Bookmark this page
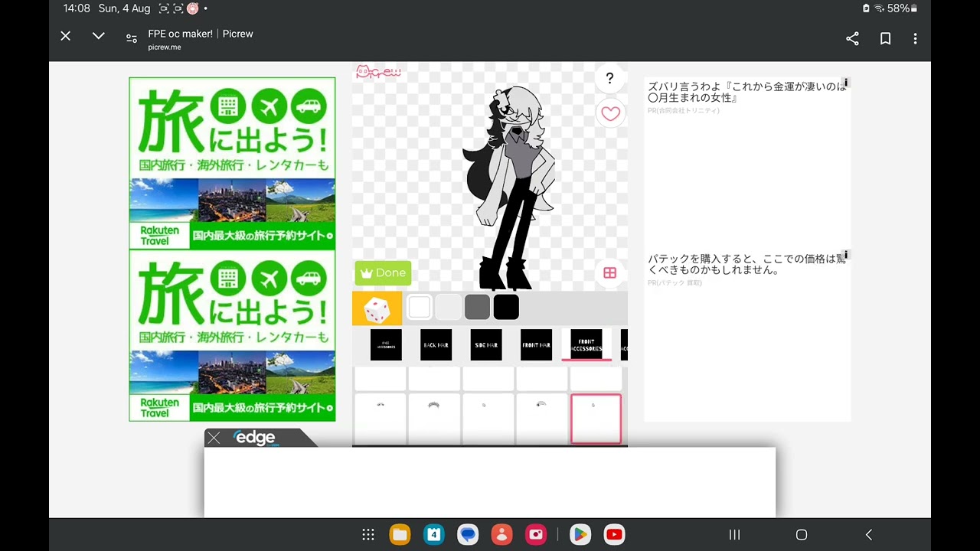 point(885,38)
